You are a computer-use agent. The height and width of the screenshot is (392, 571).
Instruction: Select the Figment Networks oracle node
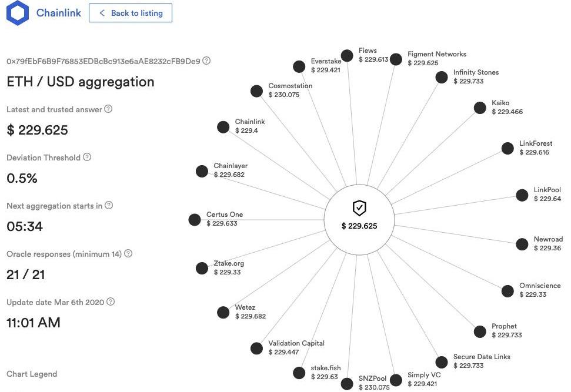pyautogui.click(x=396, y=59)
